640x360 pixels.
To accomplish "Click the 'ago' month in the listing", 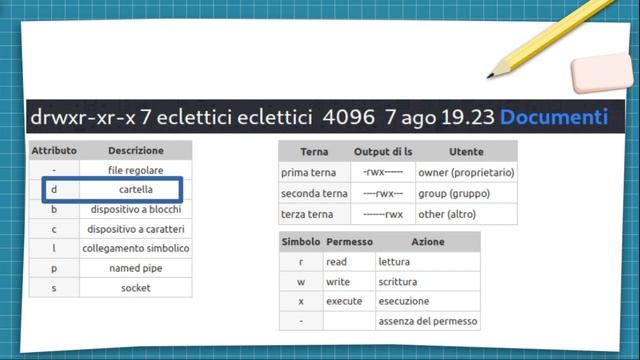I will (418, 118).
